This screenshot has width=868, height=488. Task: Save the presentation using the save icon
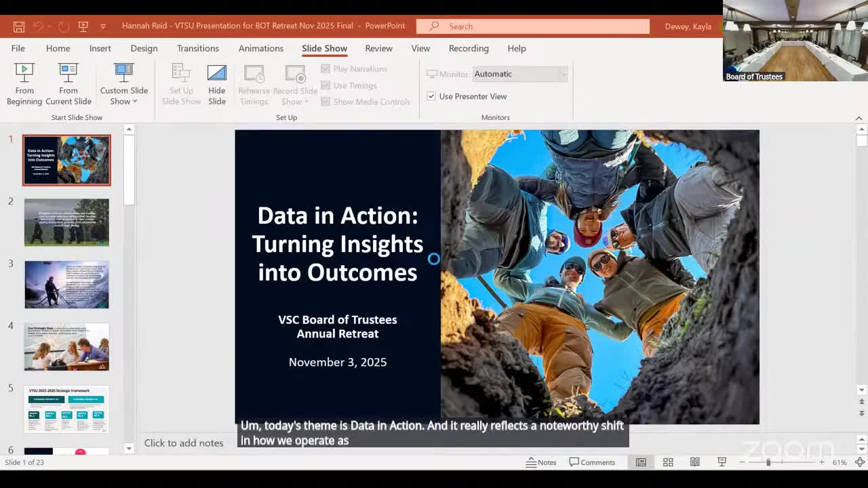tap(19, 26)
